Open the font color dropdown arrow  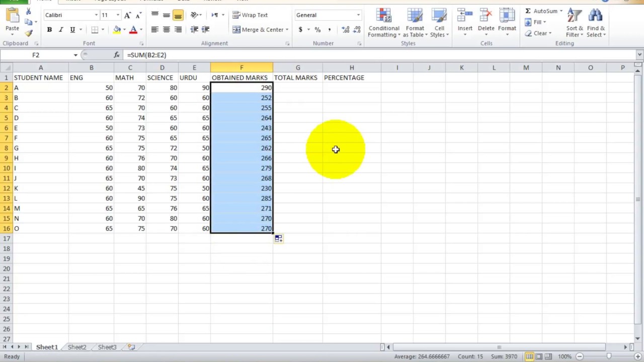pyautogui.click(x=141, y=30)
